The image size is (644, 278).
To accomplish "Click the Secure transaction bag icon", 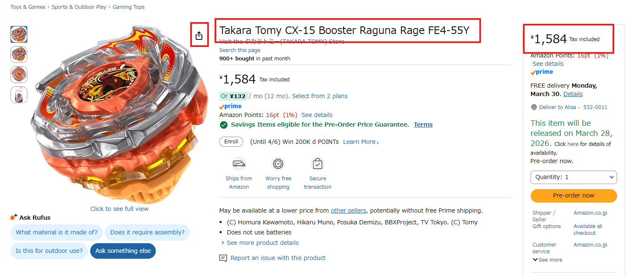I will point(317,164).
